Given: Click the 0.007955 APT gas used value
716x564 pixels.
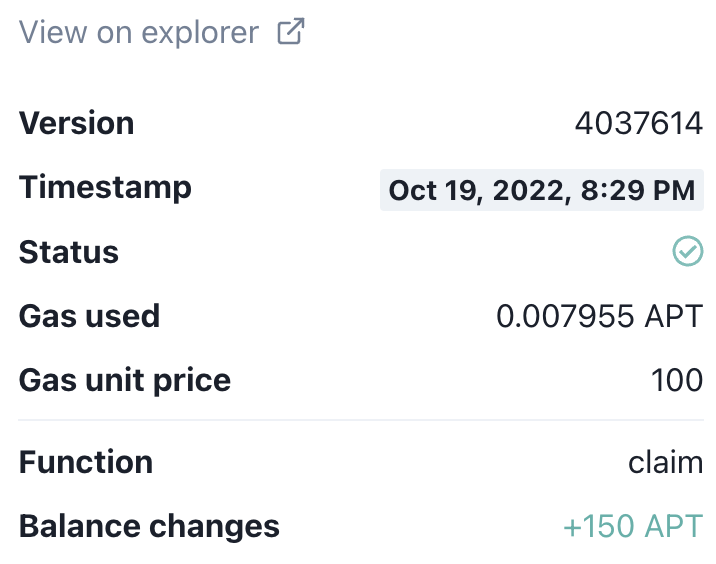Looking at the screenshot, I should tap(600, 316).
